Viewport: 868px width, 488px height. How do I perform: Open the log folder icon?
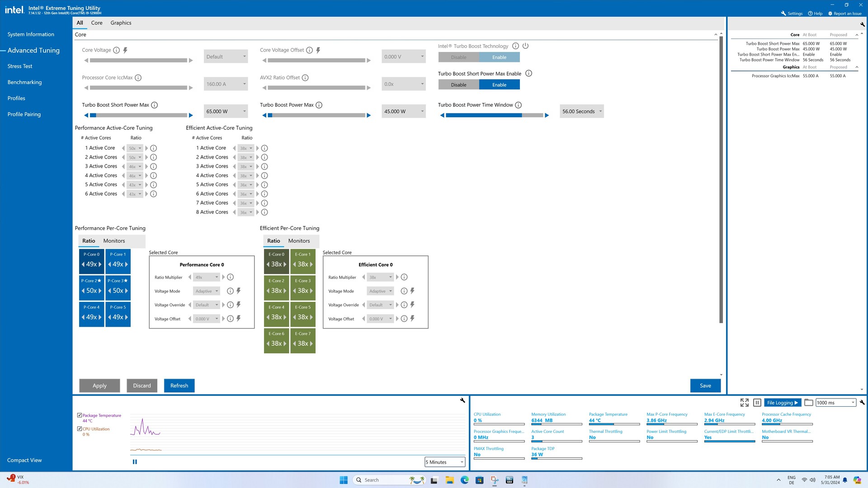[809, 402]
